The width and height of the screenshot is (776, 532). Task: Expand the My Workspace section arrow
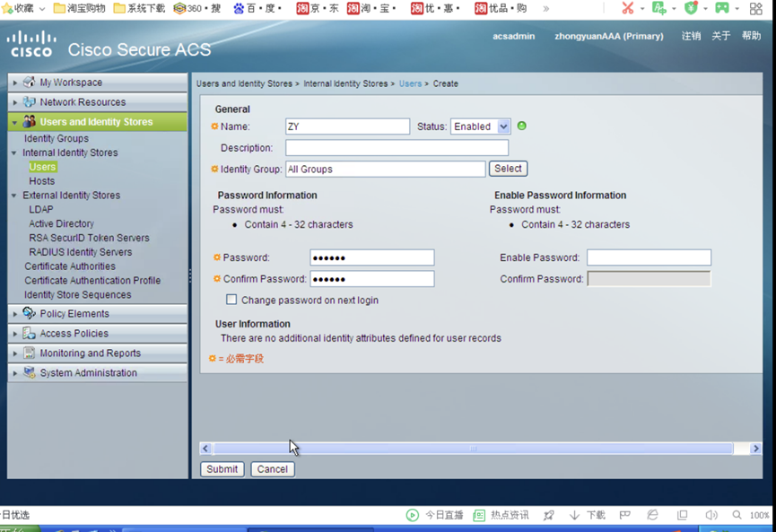[x=15, y=83]
